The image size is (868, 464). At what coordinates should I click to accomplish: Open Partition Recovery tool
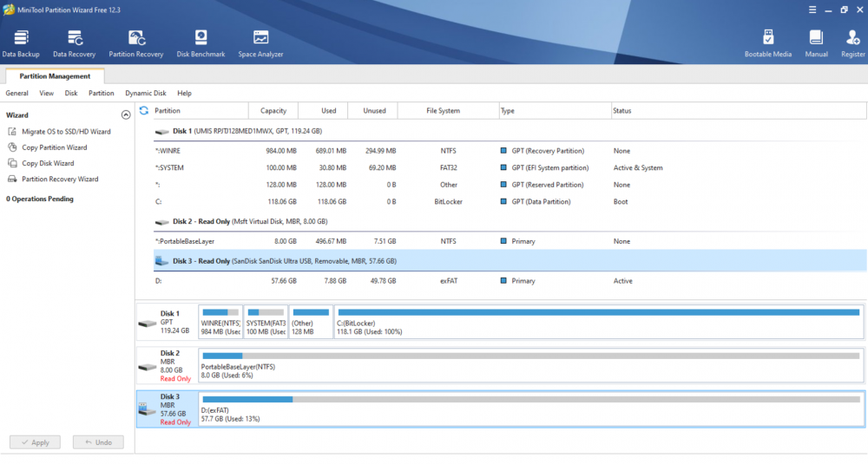136,43
